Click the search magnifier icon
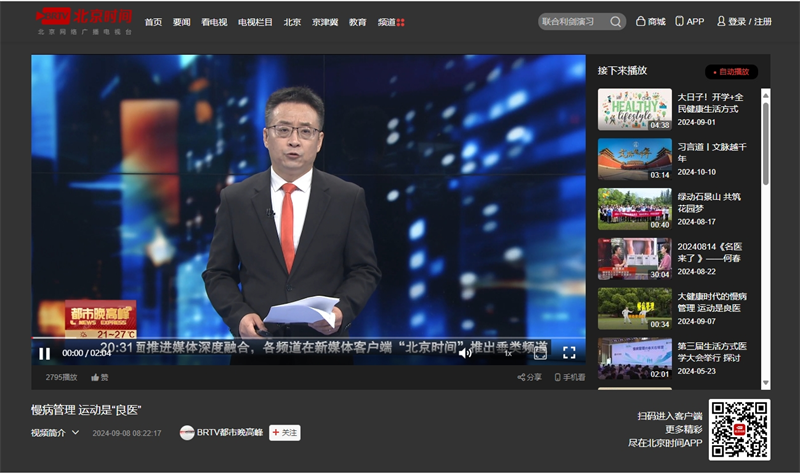 615,21
